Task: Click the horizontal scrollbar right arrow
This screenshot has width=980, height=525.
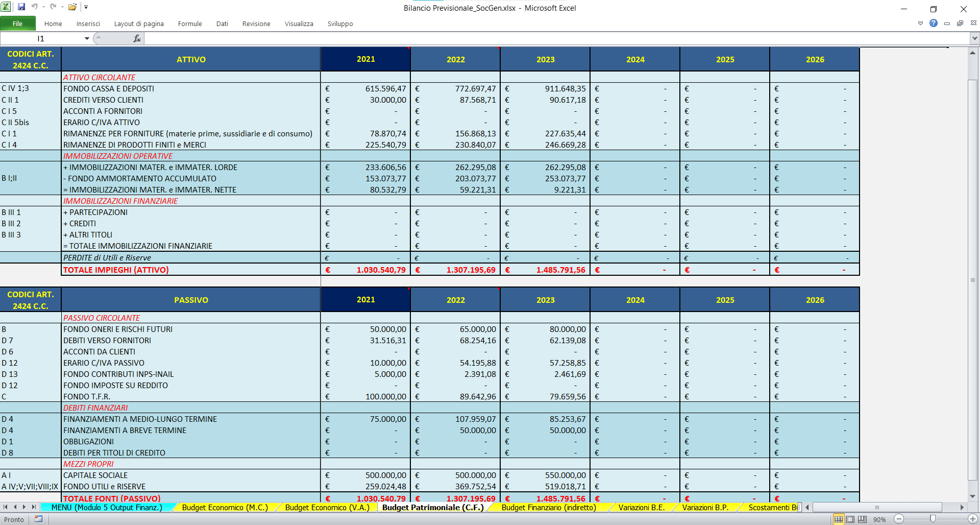Action: point(962,507)
